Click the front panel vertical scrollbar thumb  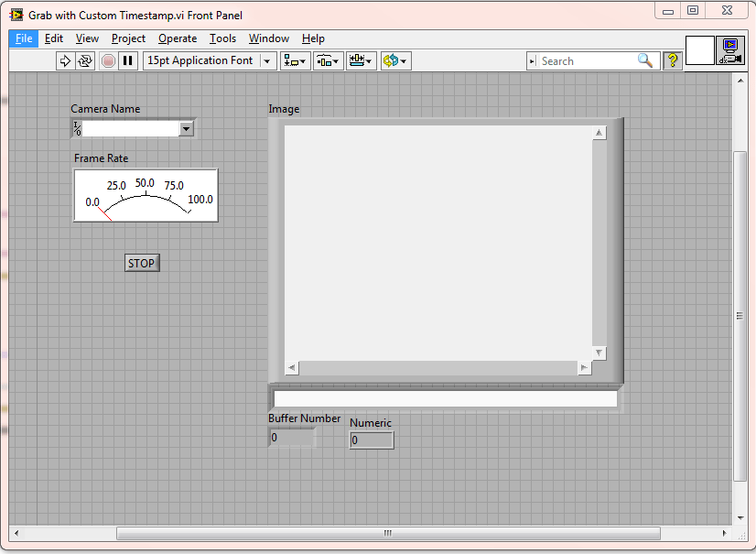coord(740,316)
